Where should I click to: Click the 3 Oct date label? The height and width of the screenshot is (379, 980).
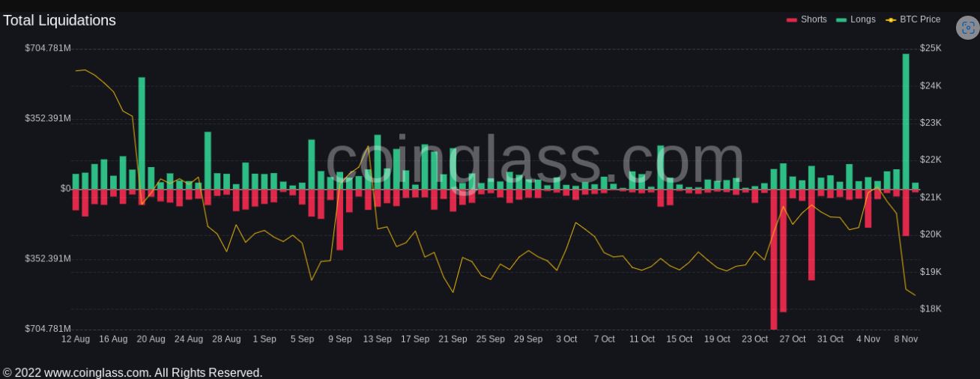pyautogui.click(x=566, y=339)
